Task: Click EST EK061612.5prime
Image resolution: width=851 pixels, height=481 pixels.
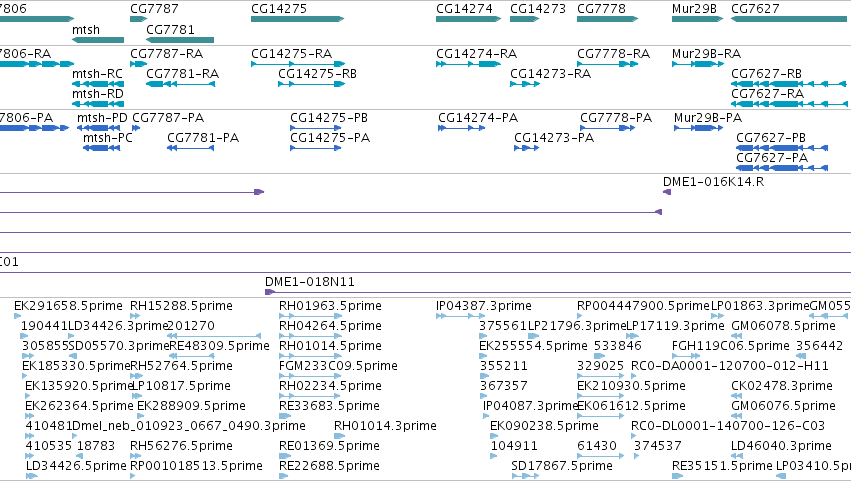Action: (x=631, y=406)
